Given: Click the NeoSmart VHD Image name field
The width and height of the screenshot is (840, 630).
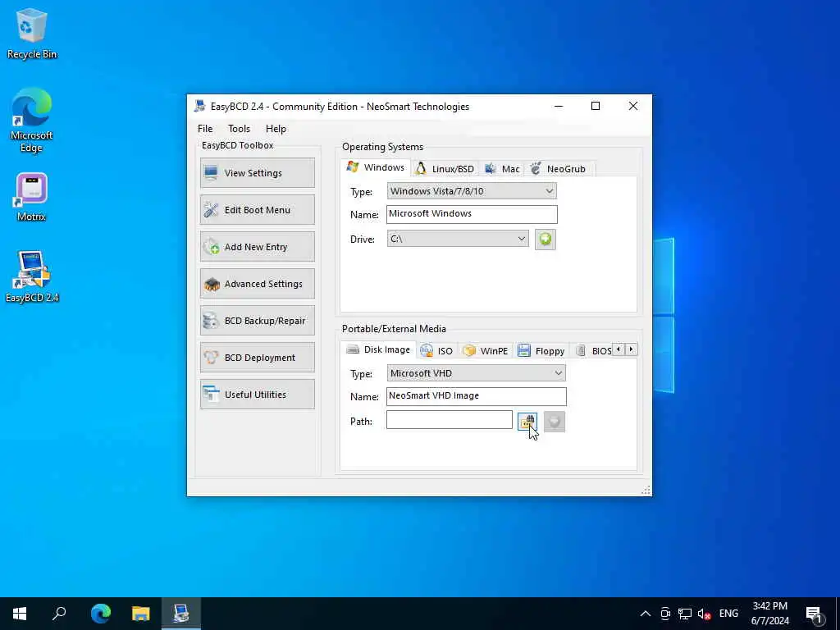Looking at the screenshot, I should 477,396.
